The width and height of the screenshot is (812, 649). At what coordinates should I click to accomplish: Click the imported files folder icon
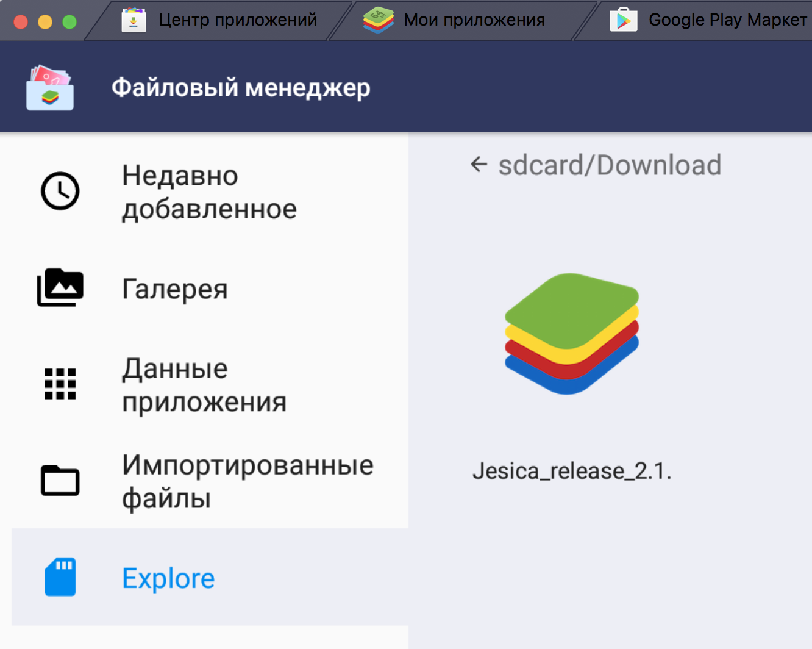[x=60, y=480]
